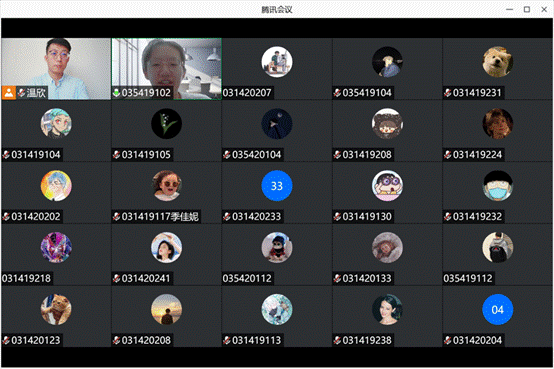Maximize the 腾讯会议 window
554x369 pixels.
tap(527, 10)
